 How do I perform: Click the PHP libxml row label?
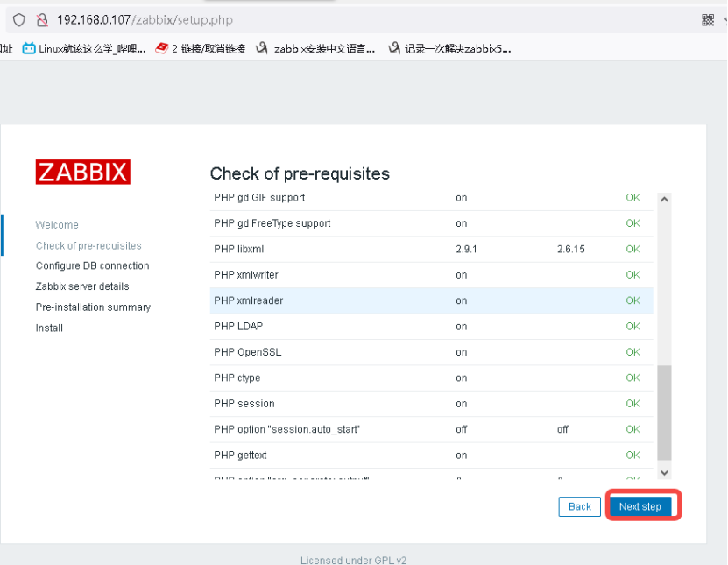(239, 250)
